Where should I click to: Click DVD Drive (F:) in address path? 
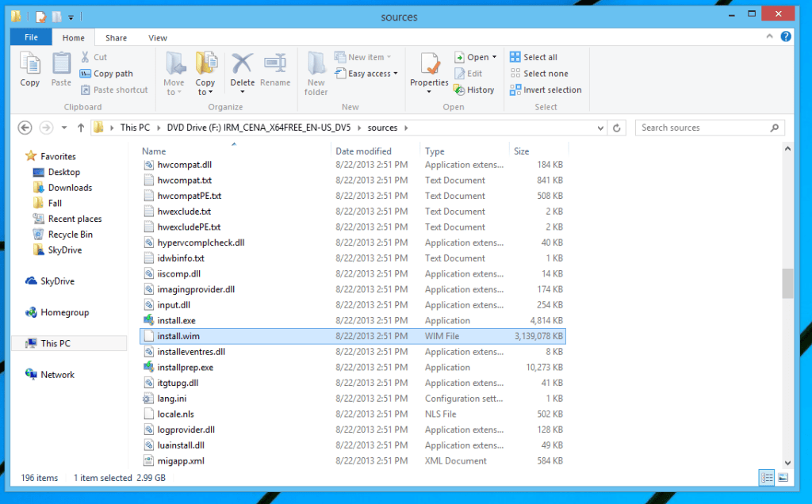[259, 128]
